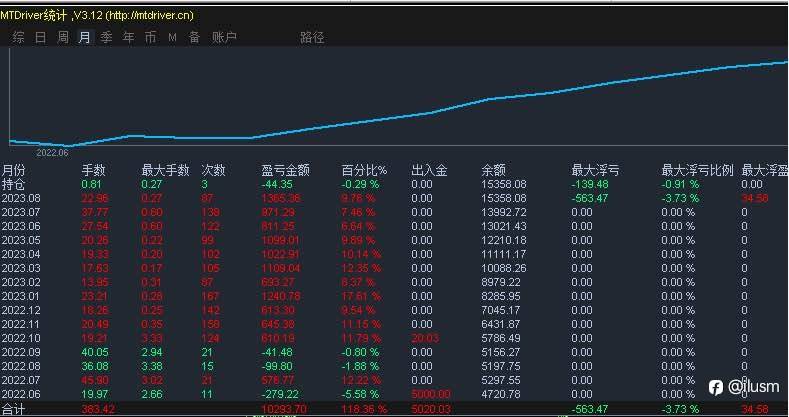Click the 40.05 lots value for 2022.09
The height and width of the screenshot is (417, 789).
tap(93, 352)
